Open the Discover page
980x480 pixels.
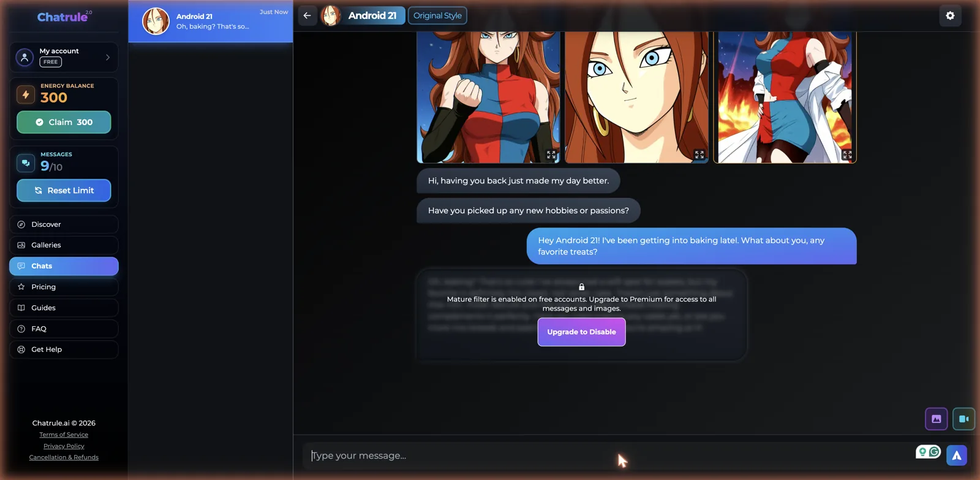(64, 224)
